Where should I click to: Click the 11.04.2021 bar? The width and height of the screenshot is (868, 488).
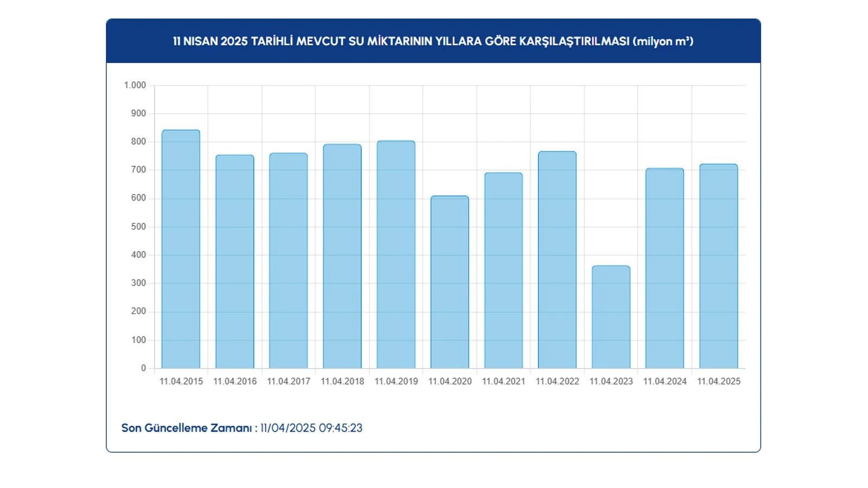point(503,271)
